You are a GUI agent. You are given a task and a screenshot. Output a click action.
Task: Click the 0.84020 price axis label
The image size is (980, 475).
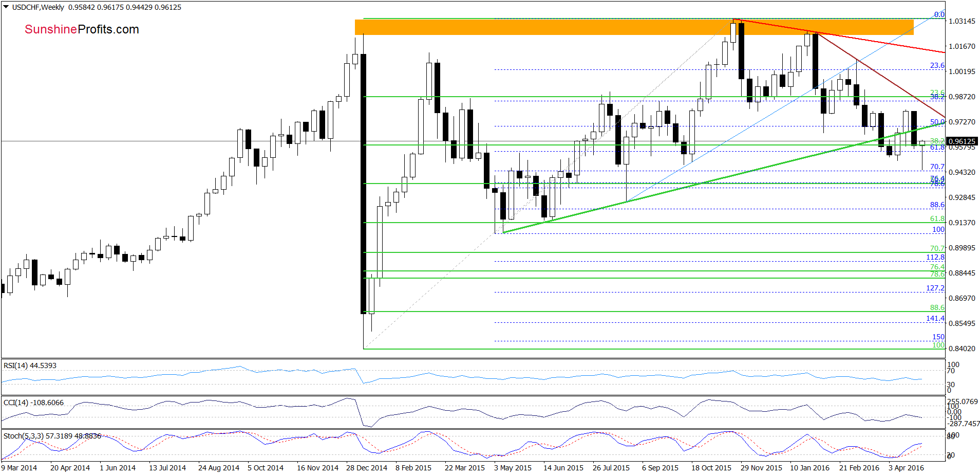tap(962, 349)
